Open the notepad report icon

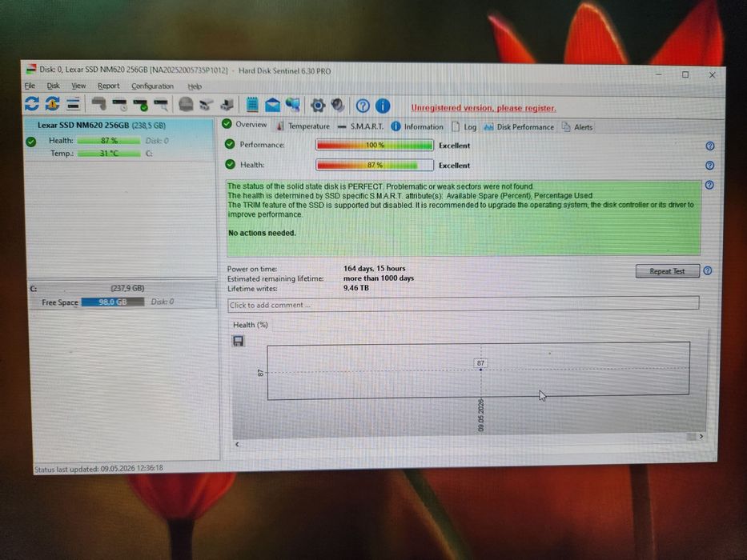pyautogui.click(x=252, y=105)
